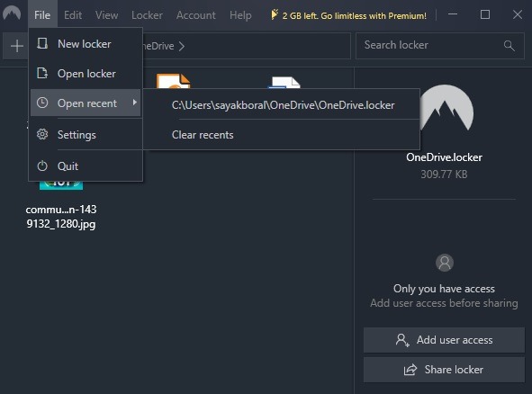This screenshot has height=394, width=532.
Task: Click the NordLocker mountain logo in title bar
Action: (12, 13)
